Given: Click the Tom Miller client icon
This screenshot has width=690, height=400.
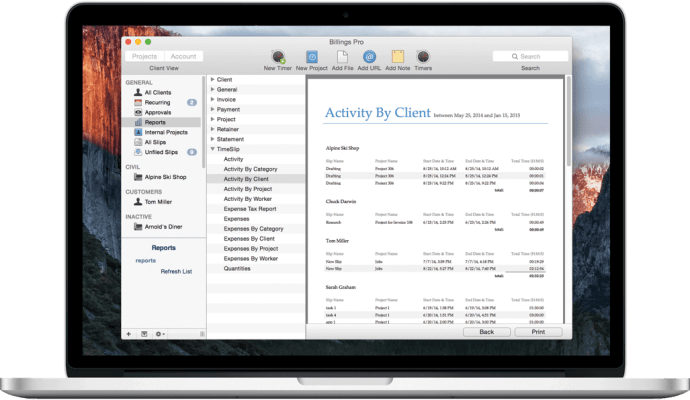Looking at the screenshot, I should point(138,202).
